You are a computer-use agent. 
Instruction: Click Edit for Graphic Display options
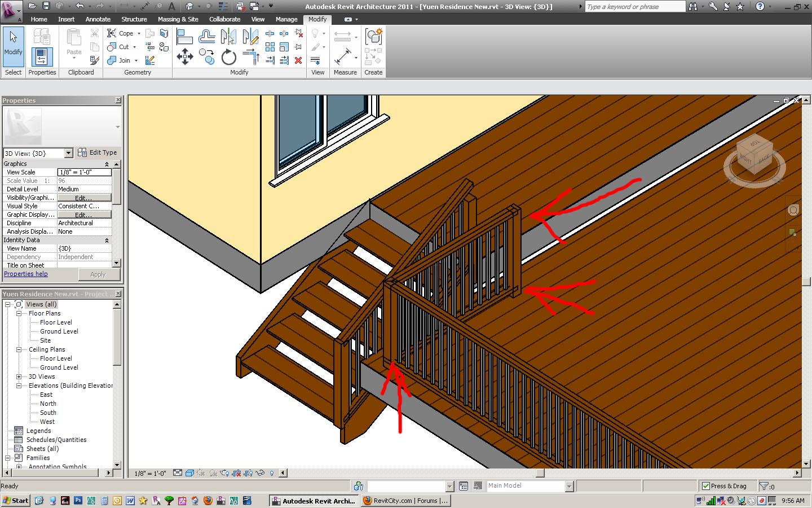tap(84, 215)
